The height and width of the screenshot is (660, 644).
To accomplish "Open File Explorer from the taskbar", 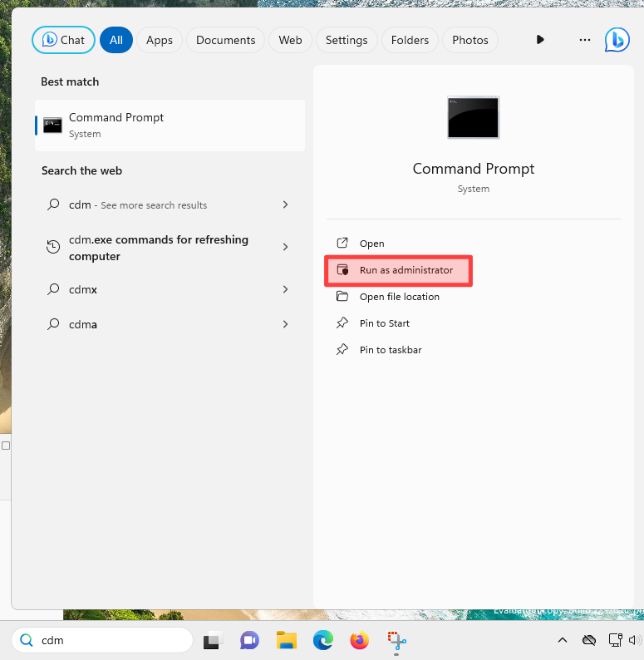I will pyautogui.click(x=286, y=641).
